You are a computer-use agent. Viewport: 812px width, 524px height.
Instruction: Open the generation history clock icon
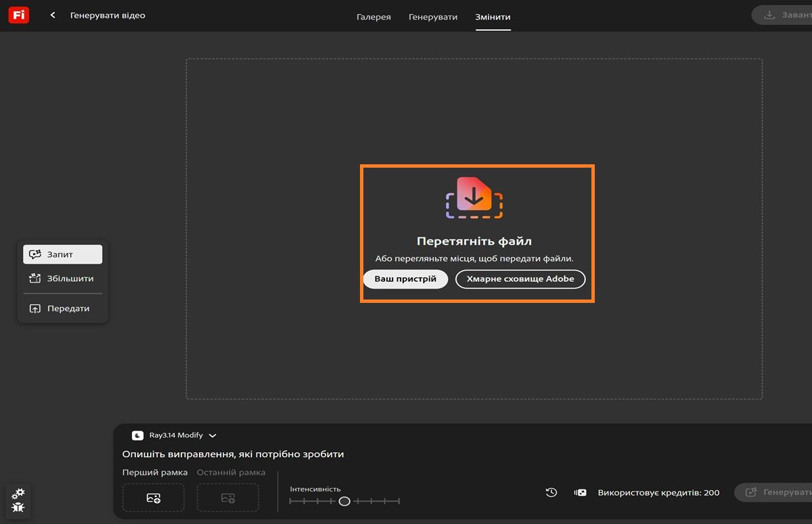[x=551, y=492]
